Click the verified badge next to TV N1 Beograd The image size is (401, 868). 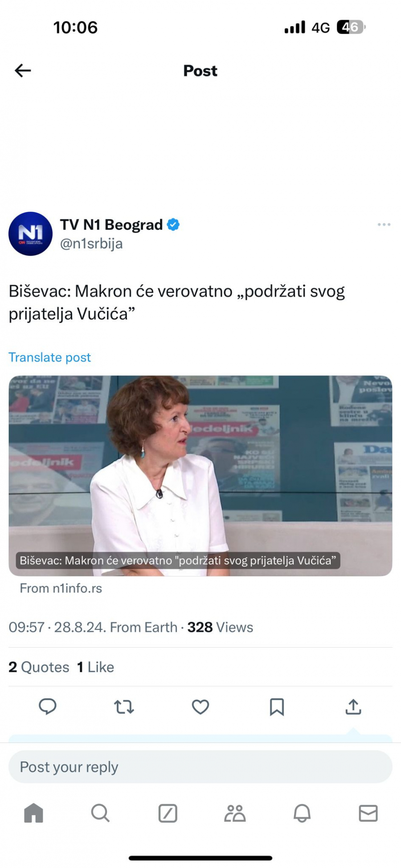pyautogui.click(x=174, y=225)
